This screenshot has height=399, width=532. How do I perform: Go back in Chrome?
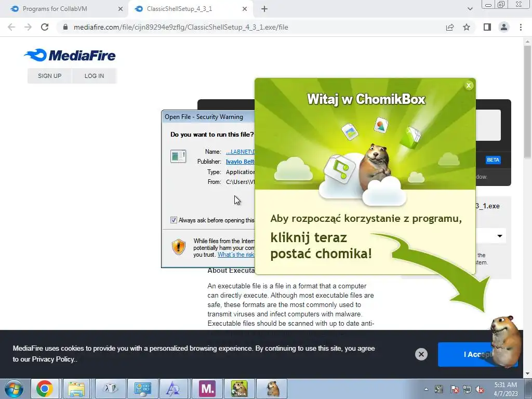tap(11, 27)
